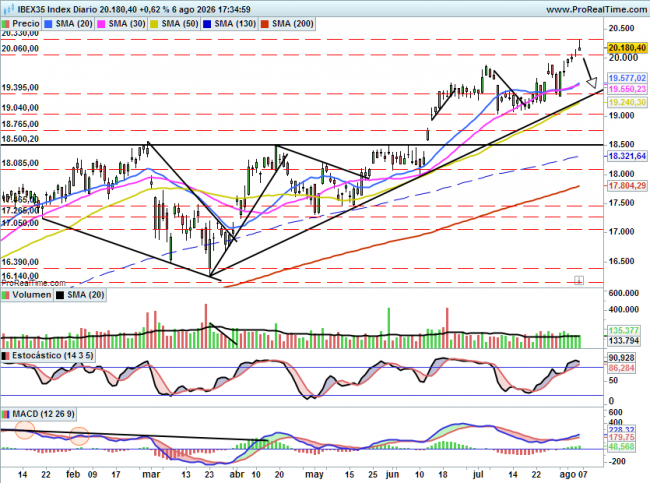Select the 19.550,23 SMA value tag
This screenshot has width=650, height=483.
627,89
